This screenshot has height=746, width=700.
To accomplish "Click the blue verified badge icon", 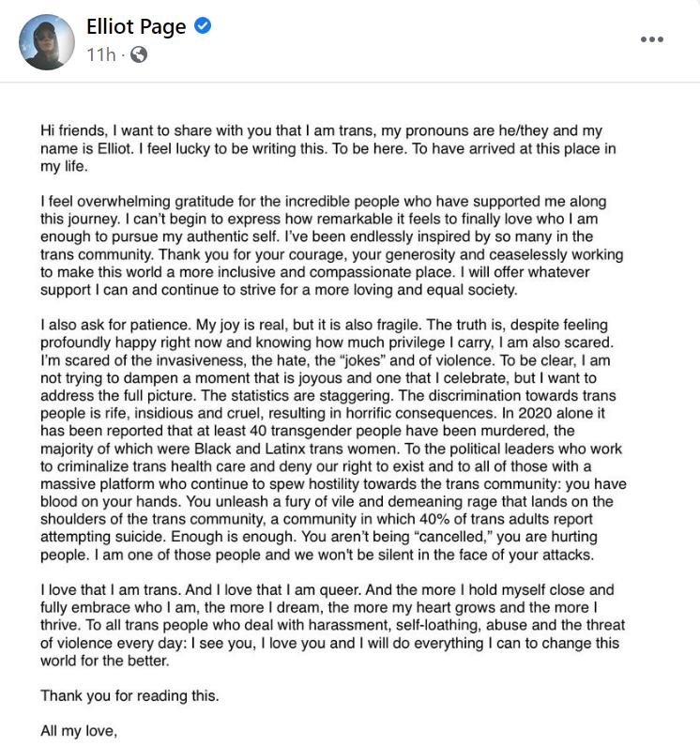I will pyautogui.click(x=203, y=25).
